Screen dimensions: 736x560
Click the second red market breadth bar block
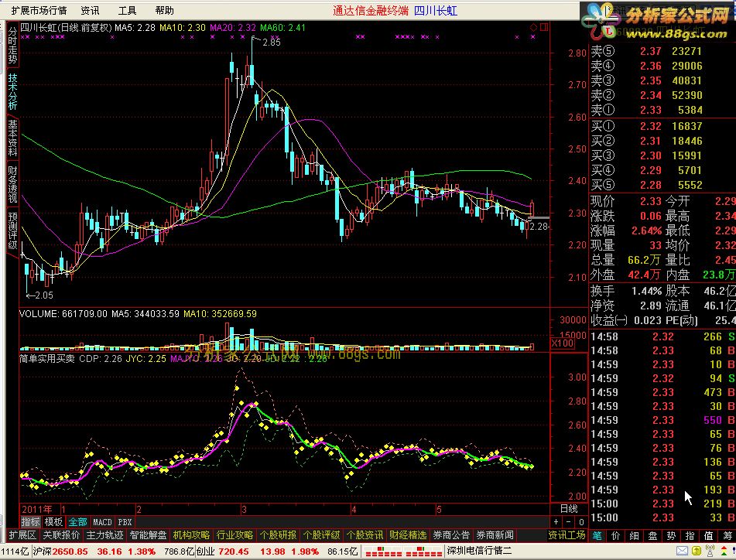[x=423, y=551]
